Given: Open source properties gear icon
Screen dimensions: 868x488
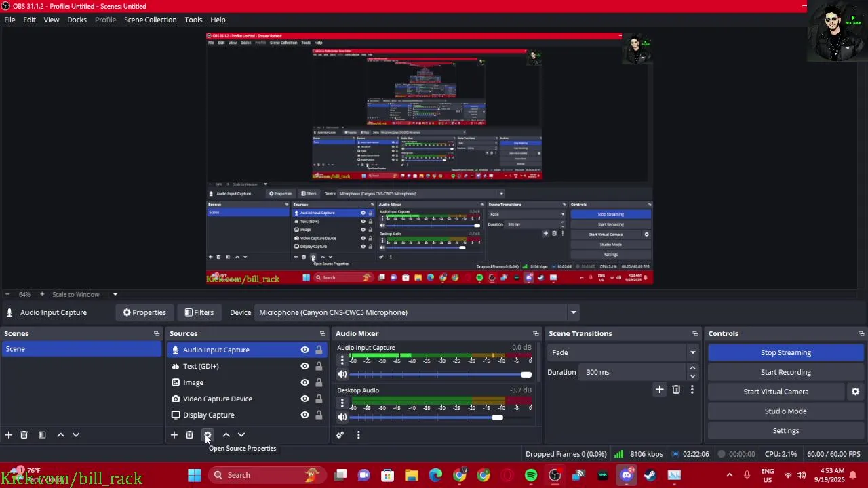Looking at the screenshot, I should point(208,434).
